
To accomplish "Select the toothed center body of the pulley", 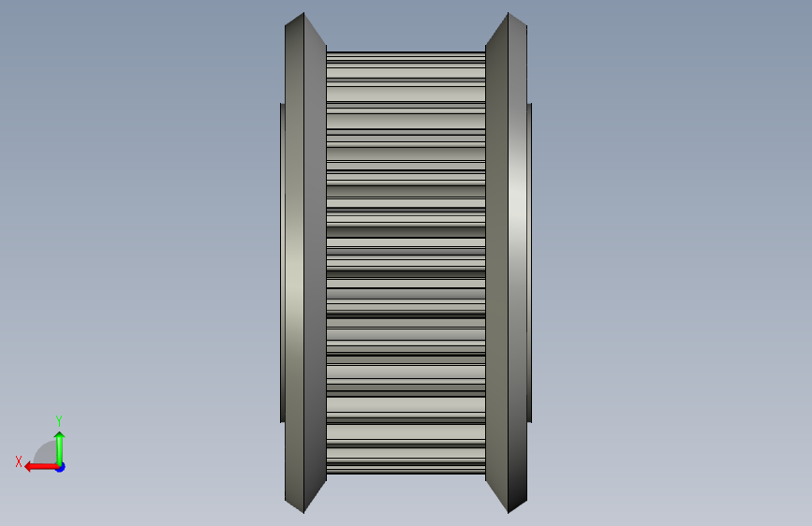I will 406,262.
